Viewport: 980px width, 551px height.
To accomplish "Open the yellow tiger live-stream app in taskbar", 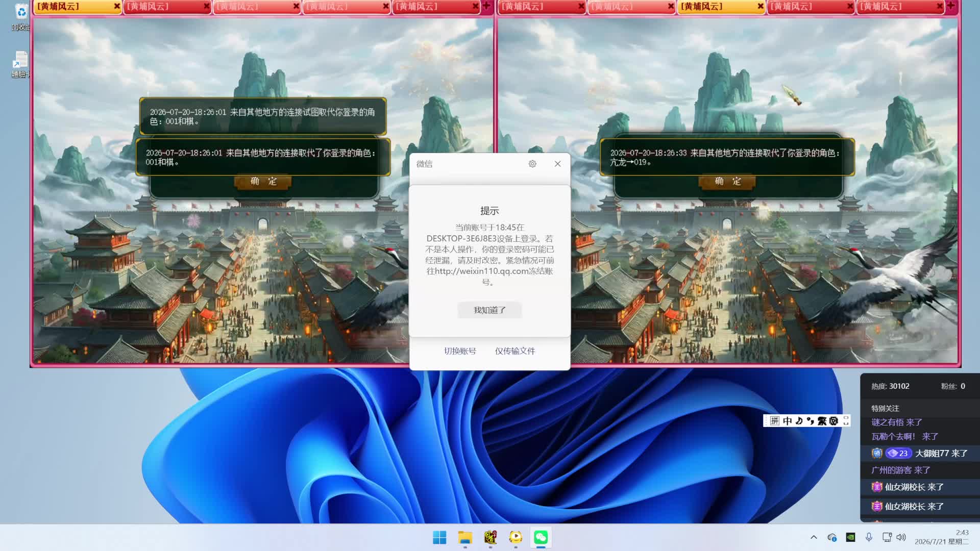I will pos(516,537).
